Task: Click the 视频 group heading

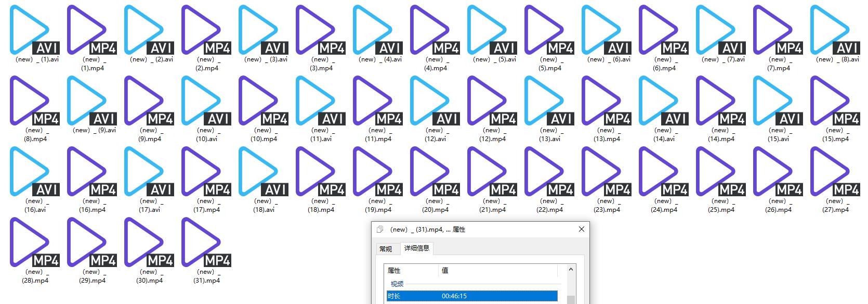Action: click(x=397, y=284)
